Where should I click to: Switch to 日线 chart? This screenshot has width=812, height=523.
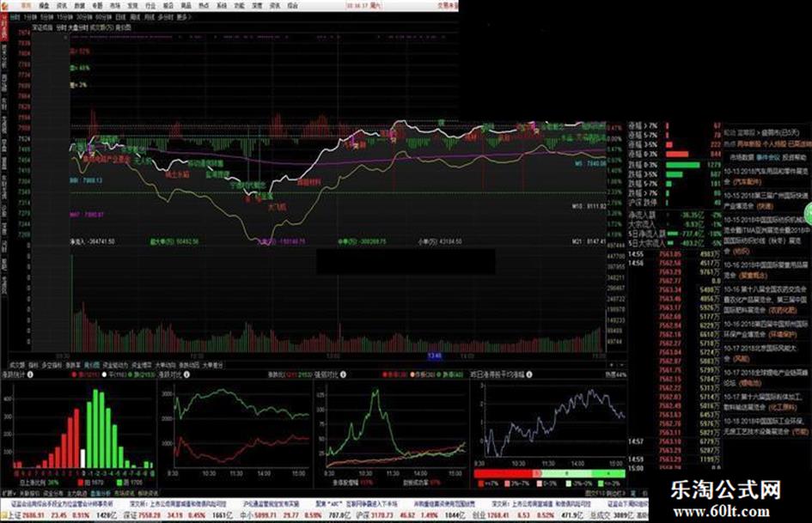(x=120, y=17)
